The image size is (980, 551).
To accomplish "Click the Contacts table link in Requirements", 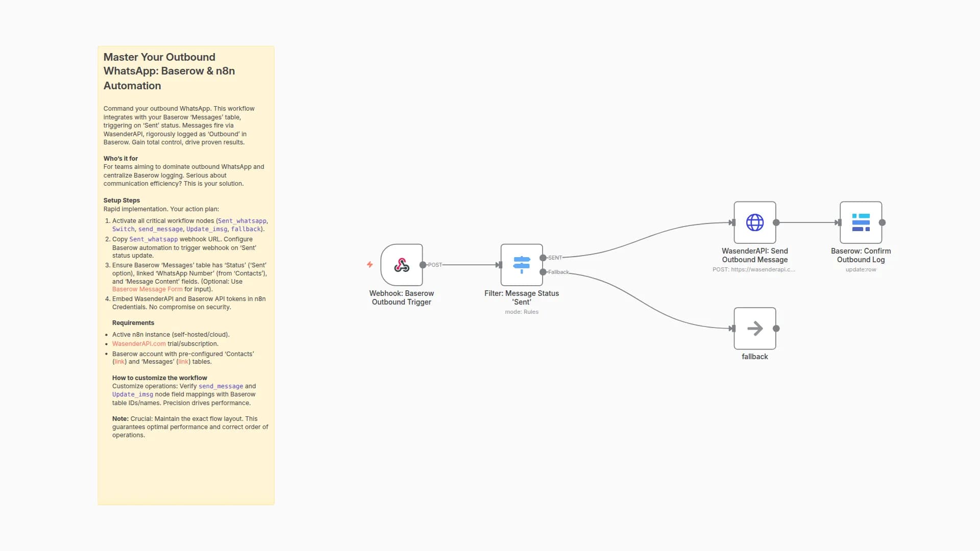I will pos(119,361).
